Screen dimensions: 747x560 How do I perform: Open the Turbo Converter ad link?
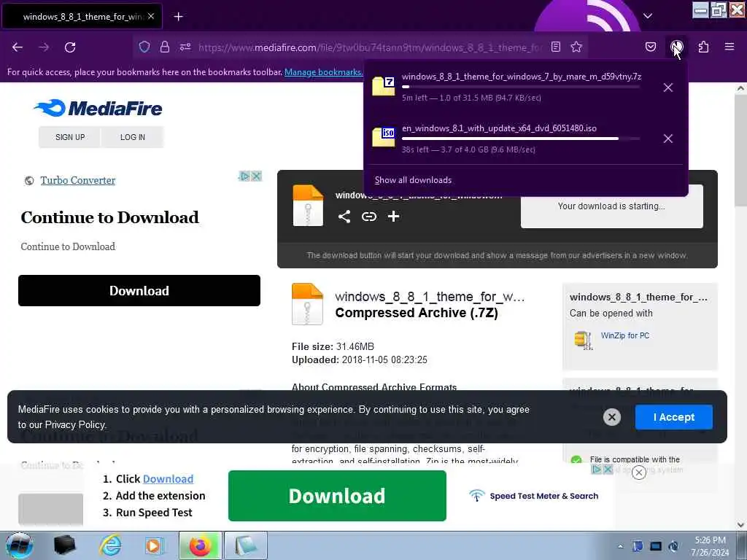(77, 181)
